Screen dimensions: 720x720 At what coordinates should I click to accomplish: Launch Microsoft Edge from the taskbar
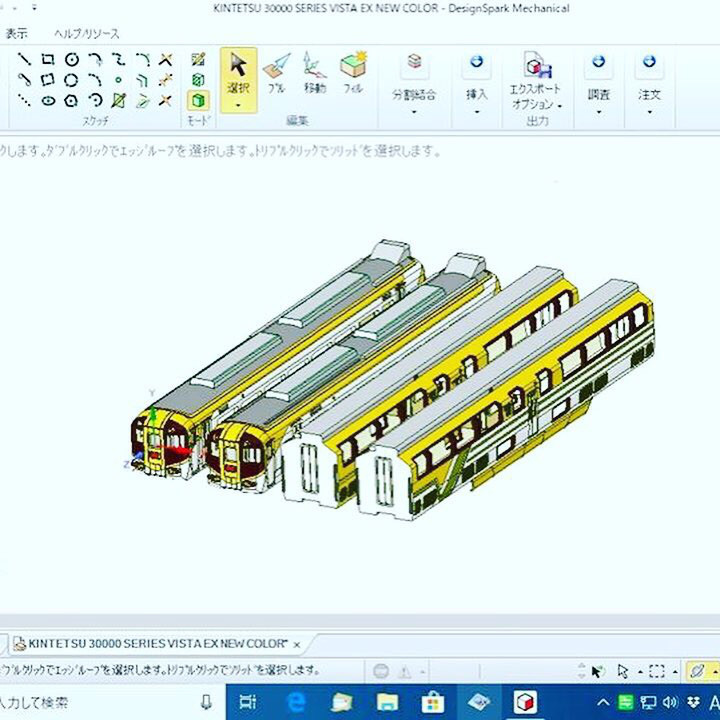pos(296,703)
